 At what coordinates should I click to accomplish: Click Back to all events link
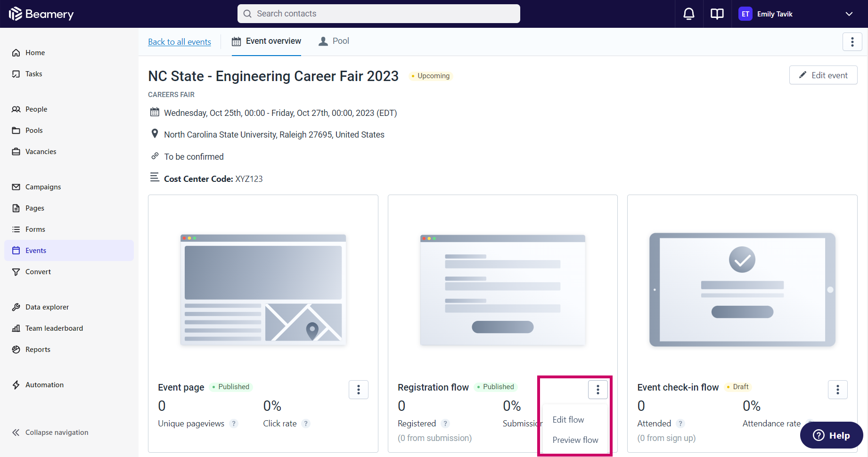(x=180, y=42)
